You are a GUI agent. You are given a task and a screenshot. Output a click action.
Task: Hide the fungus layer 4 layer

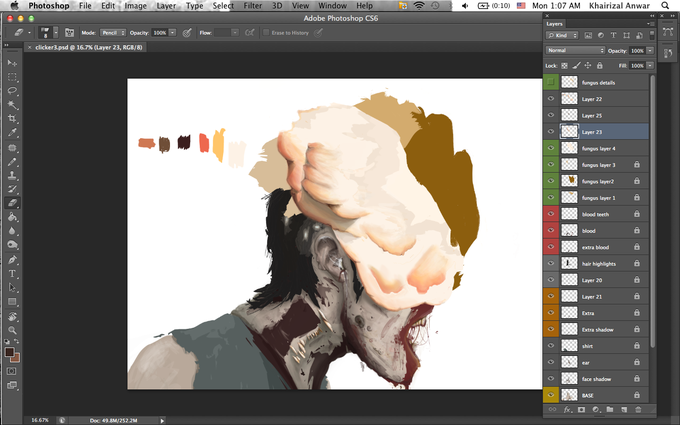(551, 148)
